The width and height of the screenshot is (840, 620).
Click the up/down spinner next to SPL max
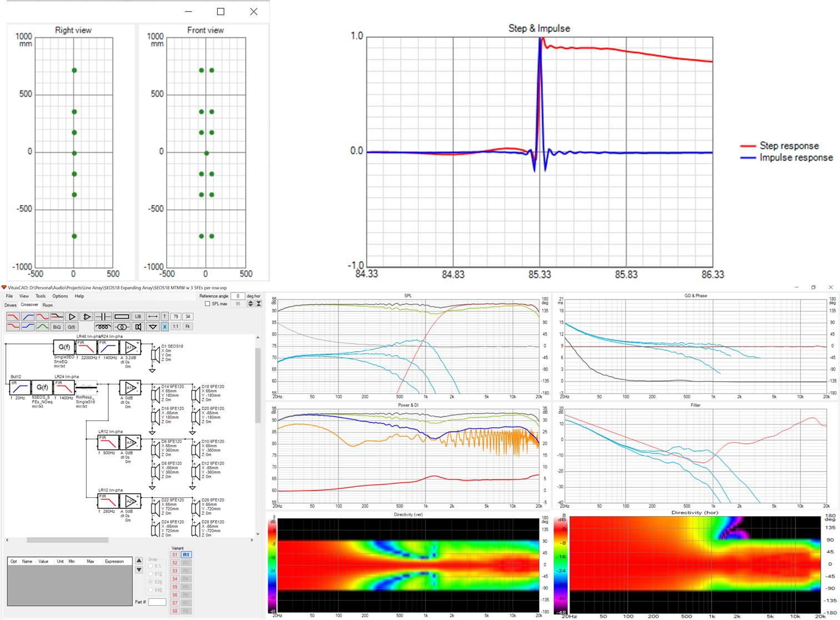250,304
